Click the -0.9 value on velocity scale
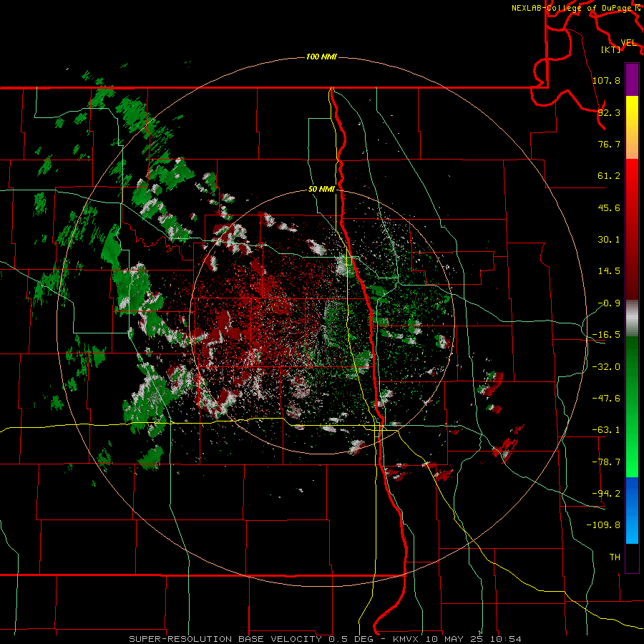 coord(609,303)
